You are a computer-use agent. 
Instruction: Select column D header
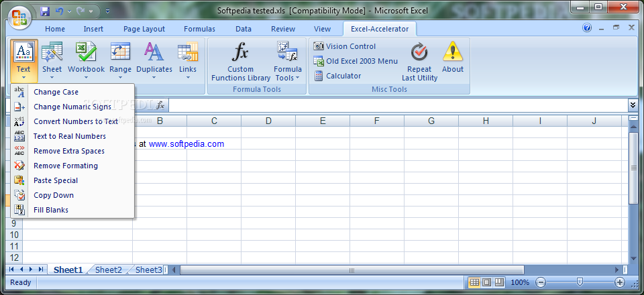point(268,121)
